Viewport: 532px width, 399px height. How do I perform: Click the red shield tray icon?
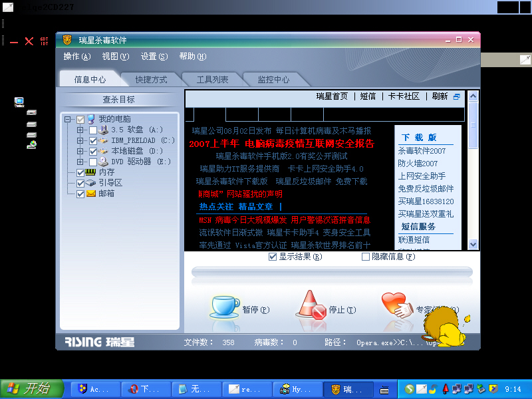446,389
